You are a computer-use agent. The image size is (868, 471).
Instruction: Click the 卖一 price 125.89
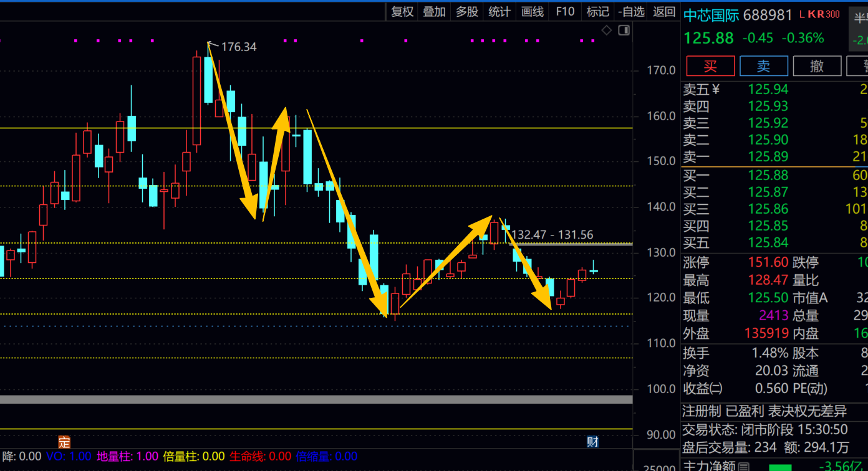[x=768, y=156]
